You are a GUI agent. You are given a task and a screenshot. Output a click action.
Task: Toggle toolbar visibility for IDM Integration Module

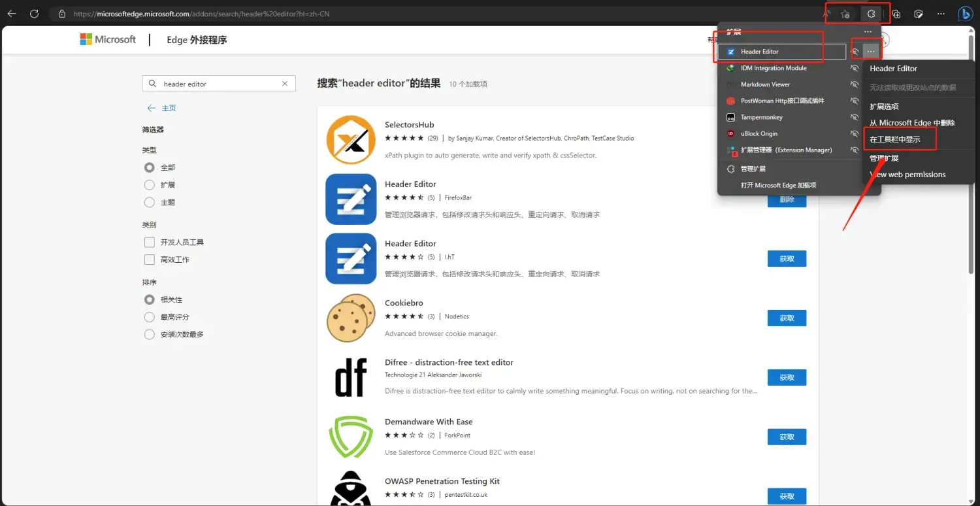(854, 68)
